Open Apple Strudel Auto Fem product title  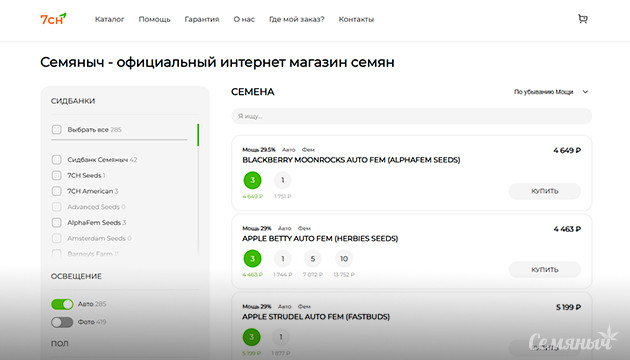pyautogui.click(x=316, y=317)
